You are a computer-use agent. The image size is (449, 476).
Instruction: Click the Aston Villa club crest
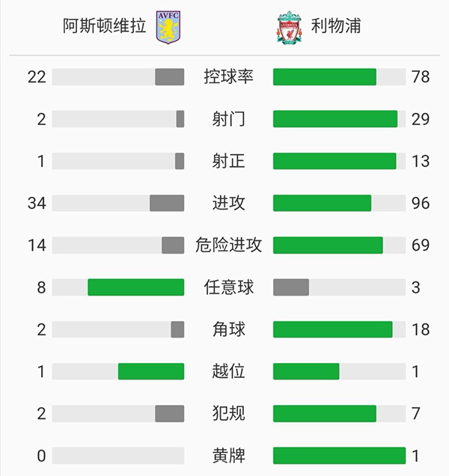[168, 27]
